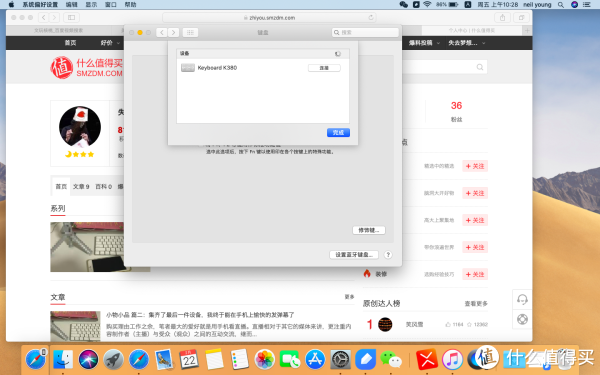Open the 系统偏好设置 menu

[40, 5]
